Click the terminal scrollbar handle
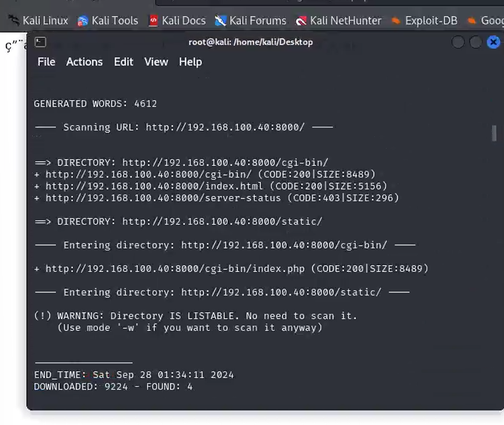Image resolution: width=504 pixels, height=425 pixels. (494, 133)
